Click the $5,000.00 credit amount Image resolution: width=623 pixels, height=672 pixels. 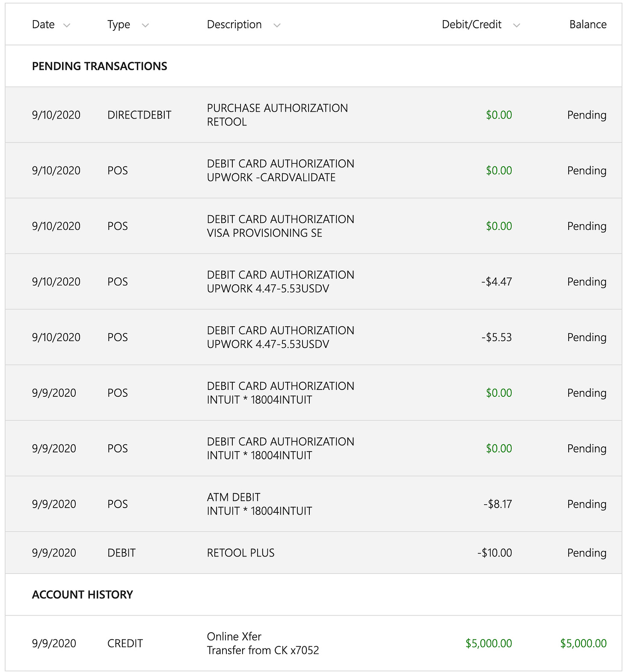(x=489, y=643)
